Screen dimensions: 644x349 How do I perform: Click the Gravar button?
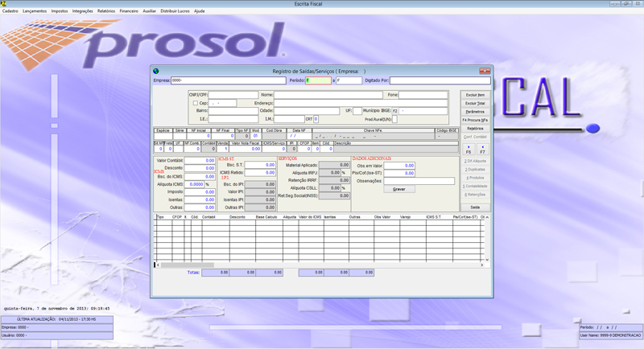pos(399,189)
